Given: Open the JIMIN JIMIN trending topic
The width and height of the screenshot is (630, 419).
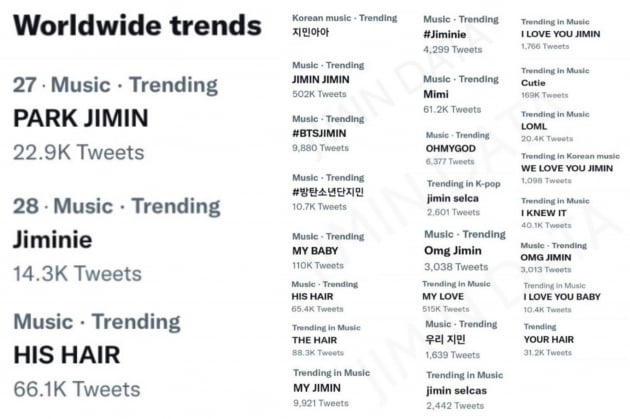Looking at the screenshot, I should [x=321, y=80].
